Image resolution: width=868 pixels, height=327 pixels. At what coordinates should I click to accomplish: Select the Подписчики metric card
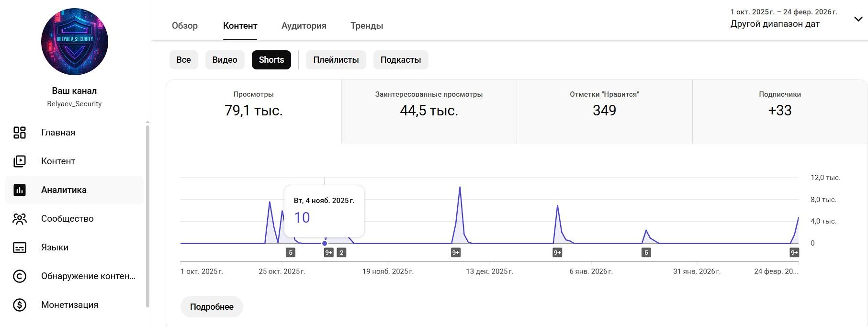tap(780, 112)
